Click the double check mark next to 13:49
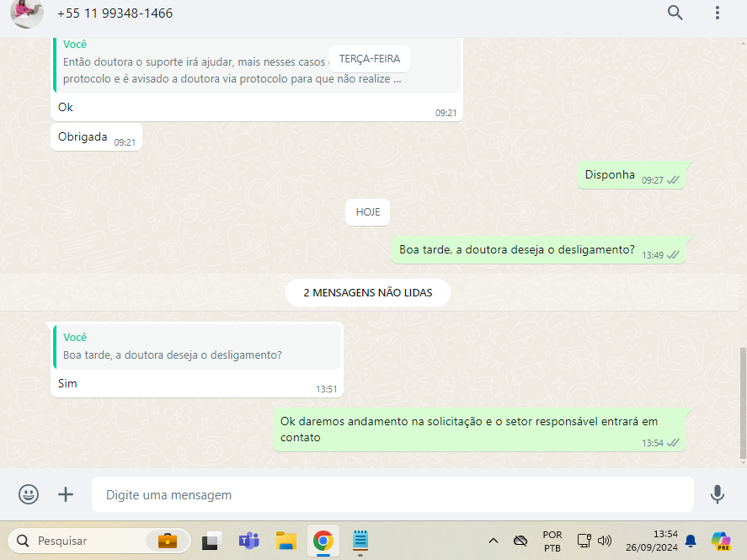Screen dimensions: 747x560 tap(673, 255)
